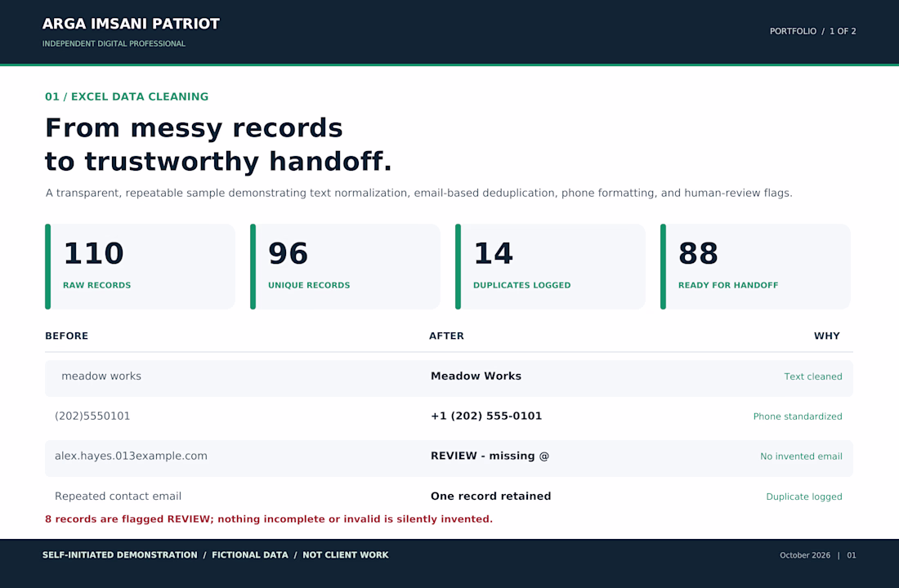Select the 88 READY FOR HANDOFF card

click(x=756, y=266)
